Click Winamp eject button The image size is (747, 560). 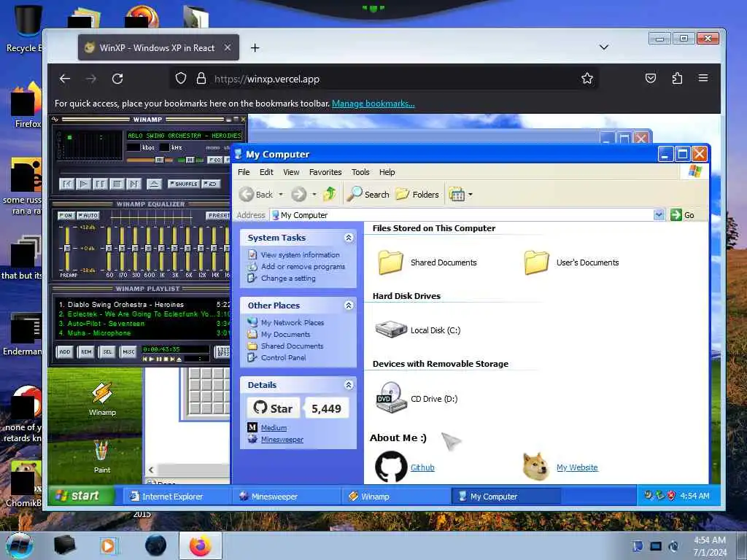click(153, 183)
